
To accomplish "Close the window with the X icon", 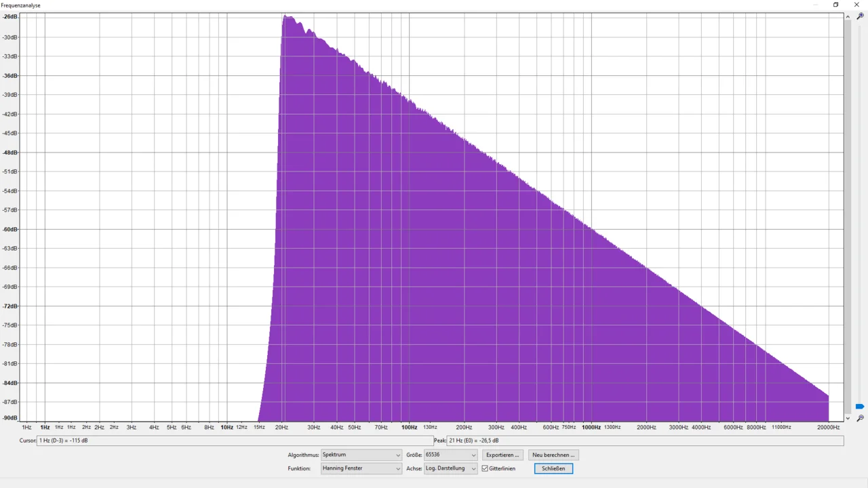I will coord(856,5).
